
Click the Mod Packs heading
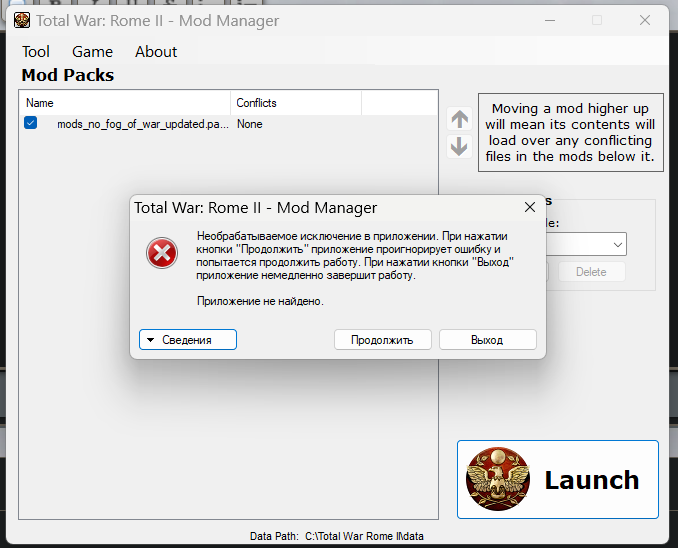[68, 75]
